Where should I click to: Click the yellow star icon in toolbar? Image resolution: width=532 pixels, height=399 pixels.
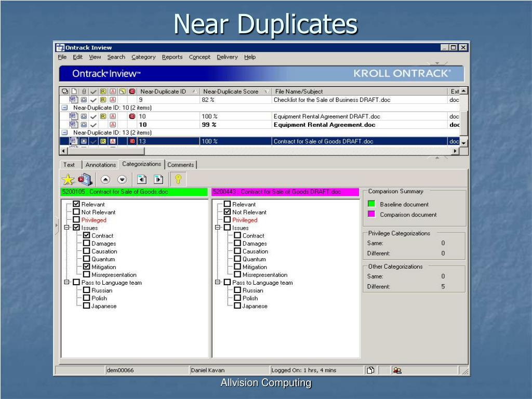click(68, 179)
